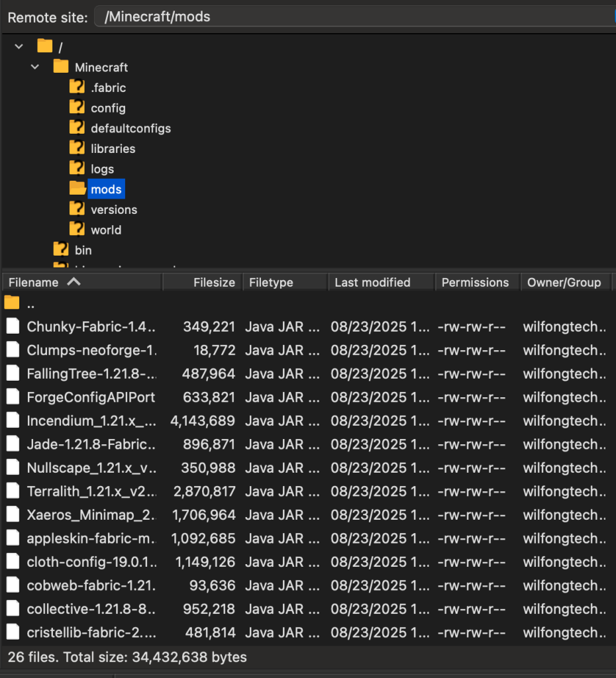Collapse the Minecraft folder chevron

tap(35, 67)
